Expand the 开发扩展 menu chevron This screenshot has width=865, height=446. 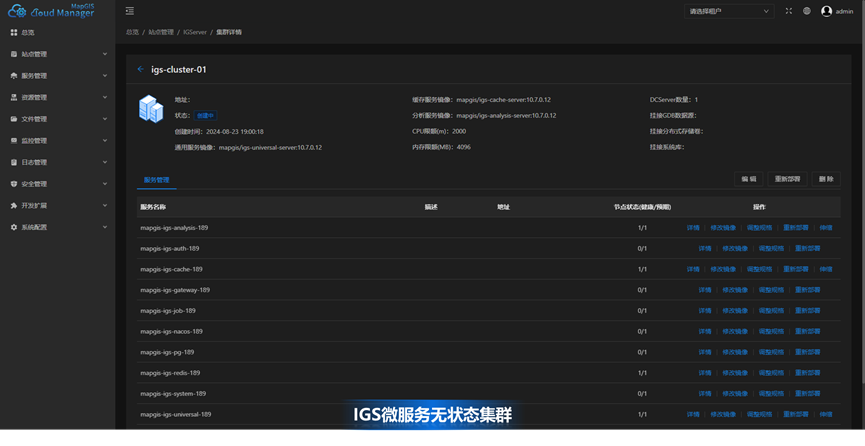tap(105, 205)
